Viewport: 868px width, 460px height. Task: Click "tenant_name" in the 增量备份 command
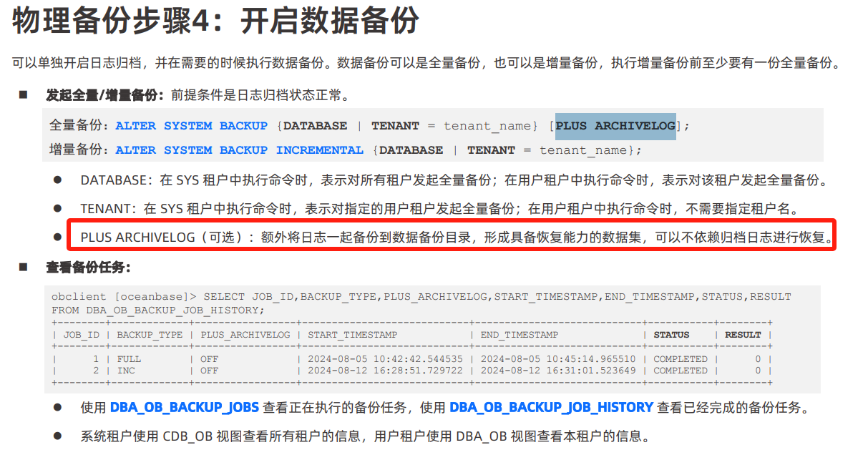pyautogui.click(x=583, y=150)
